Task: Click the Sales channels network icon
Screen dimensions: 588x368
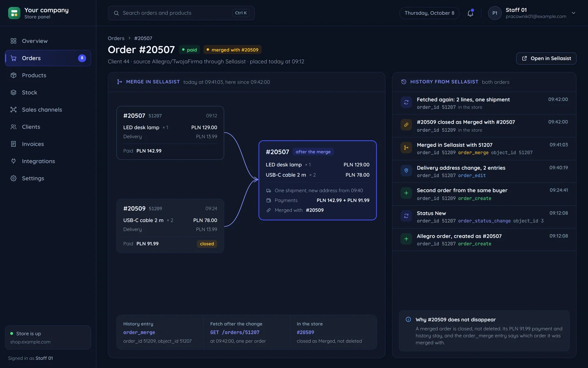Action: [14, 110]
